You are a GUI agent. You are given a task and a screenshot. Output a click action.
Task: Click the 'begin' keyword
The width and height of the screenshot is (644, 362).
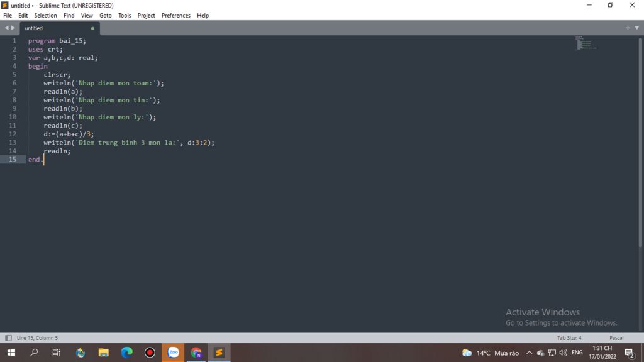[x=38, y=66]
